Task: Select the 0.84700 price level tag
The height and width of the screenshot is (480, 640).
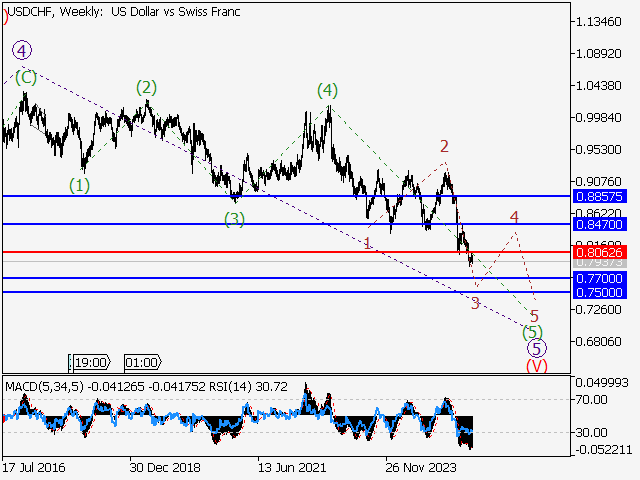Action: pyautogui.click(x=599, y=225)
